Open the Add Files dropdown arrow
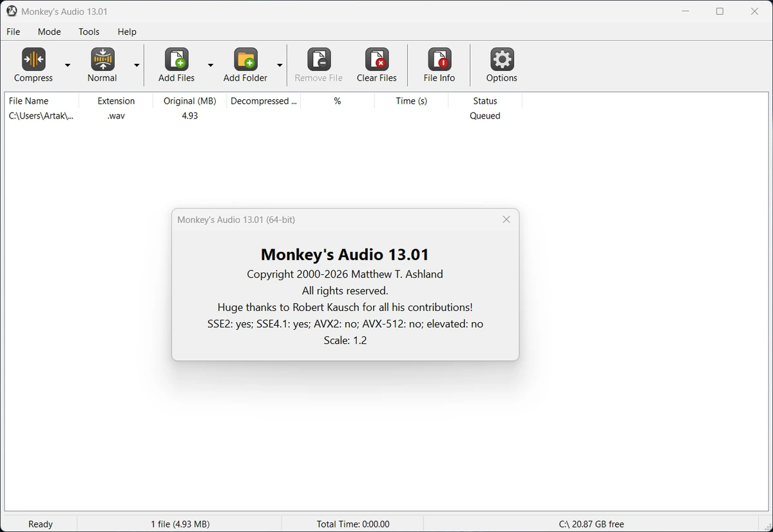Image resolution: width=773 pixels, height=532 pixels. pos(211,65)
